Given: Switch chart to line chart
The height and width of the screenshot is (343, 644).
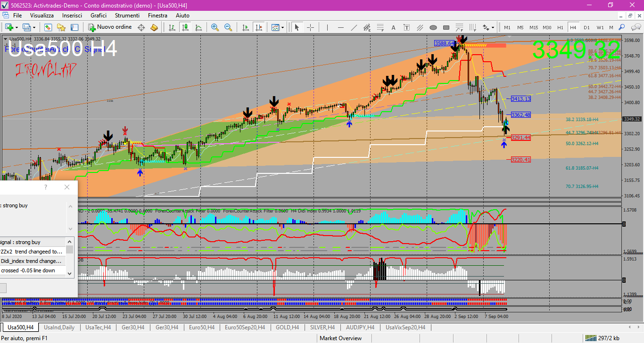Looking at the screenshot, I should click(198, 27).
